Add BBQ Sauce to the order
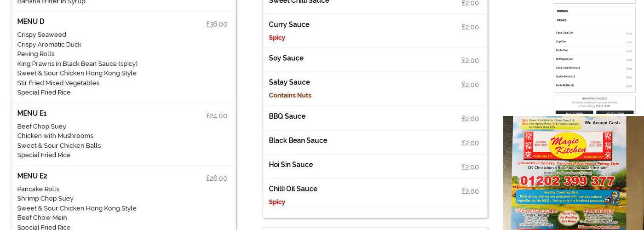This screenshot has height=230, width=644. [x=287, y=116]
